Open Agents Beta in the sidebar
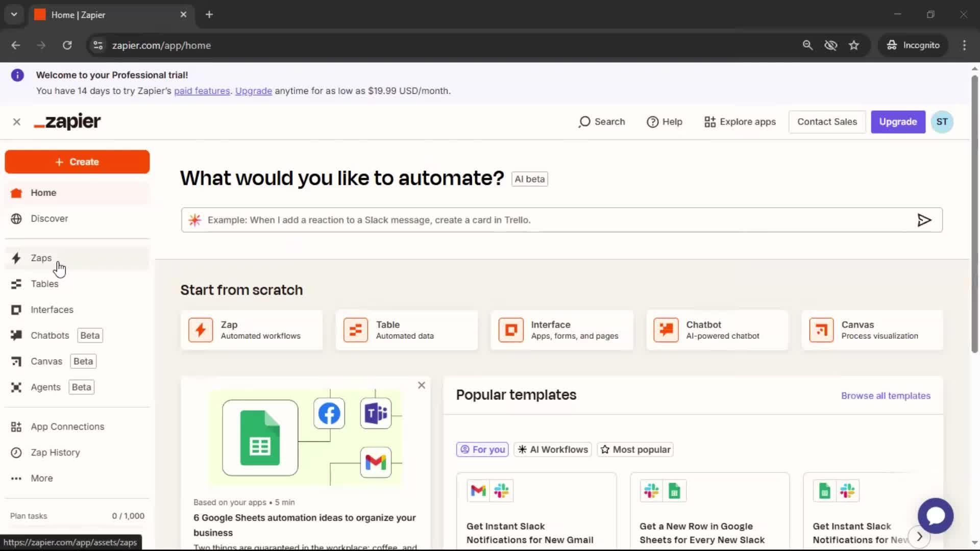 [77, 387]
